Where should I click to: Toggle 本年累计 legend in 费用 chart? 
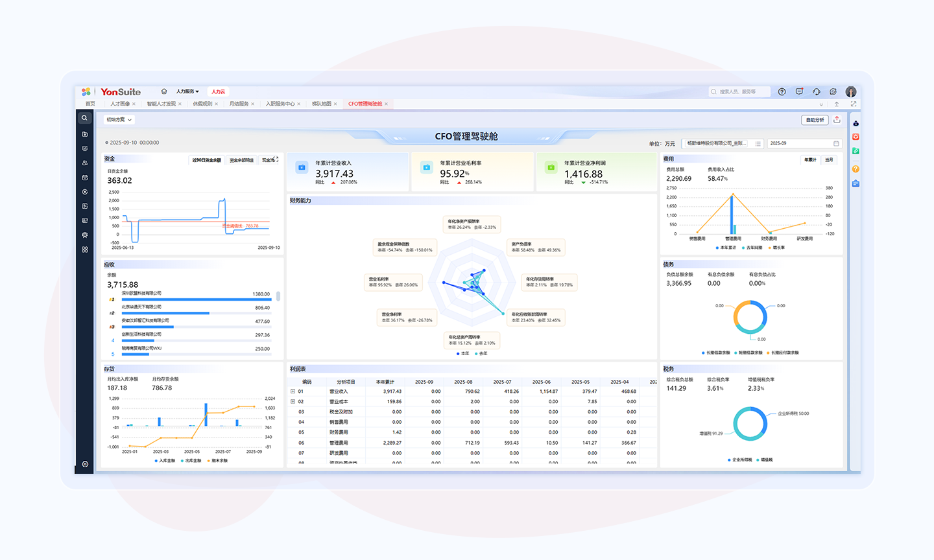(x=726, y=248)
